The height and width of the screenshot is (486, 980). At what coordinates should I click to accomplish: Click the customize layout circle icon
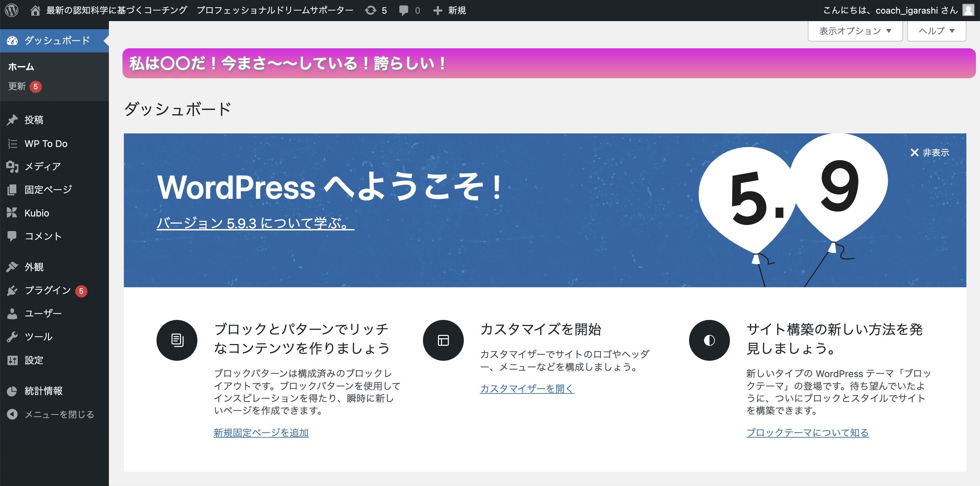tap(443, 340)
